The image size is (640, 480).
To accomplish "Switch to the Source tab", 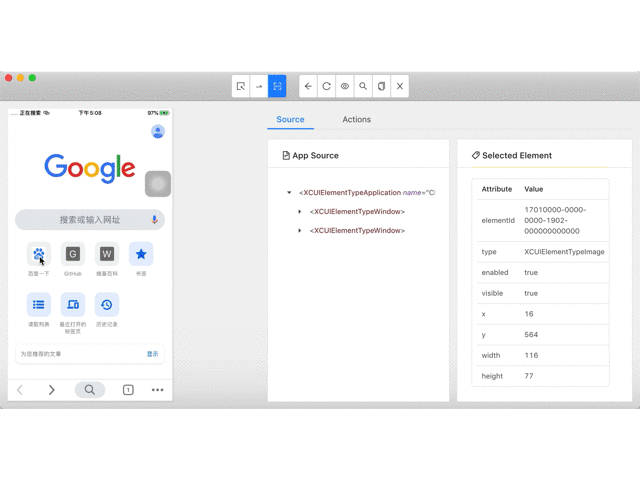I will click(x=290, y=119).
